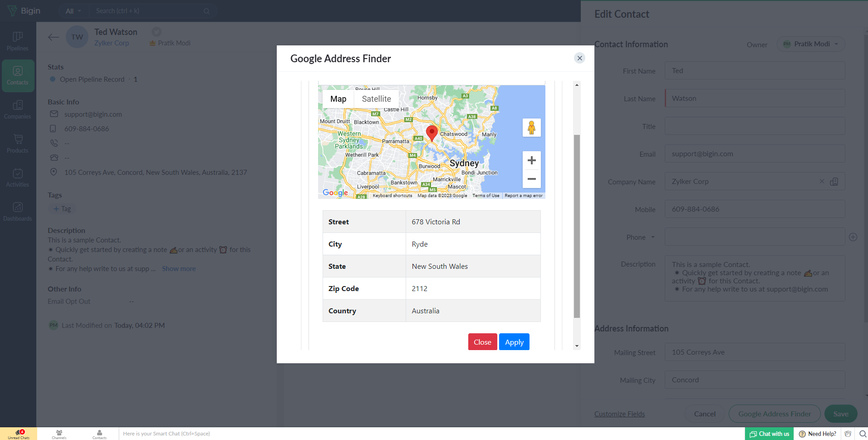Zoom out on the Google map
868x440 pixels.
pos(531,179)
